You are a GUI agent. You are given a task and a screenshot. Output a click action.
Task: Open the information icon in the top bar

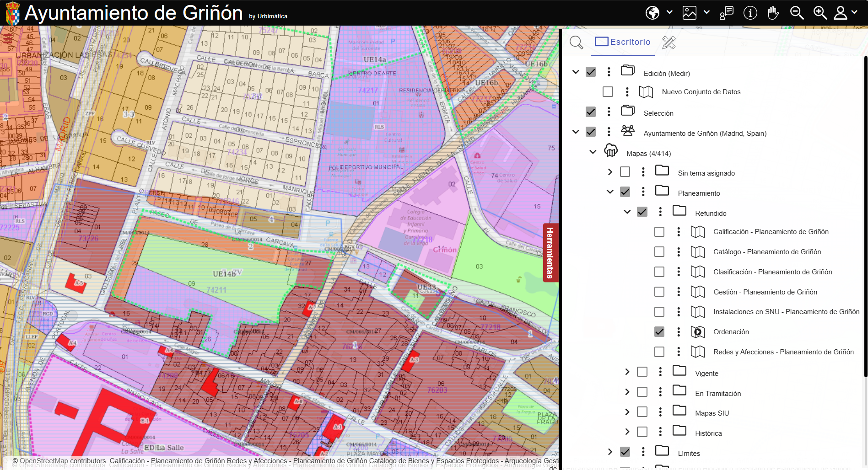pyautogui.click(x=750, y=13)
